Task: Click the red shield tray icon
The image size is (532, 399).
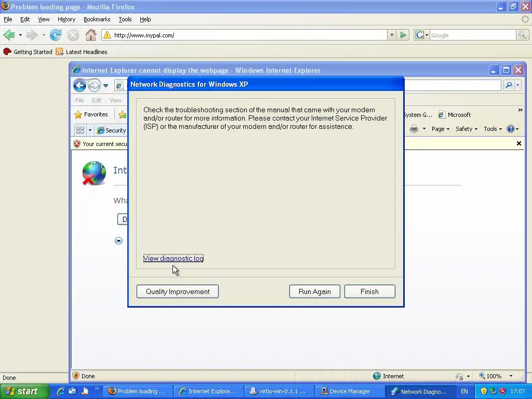Action: click(503, 391)
